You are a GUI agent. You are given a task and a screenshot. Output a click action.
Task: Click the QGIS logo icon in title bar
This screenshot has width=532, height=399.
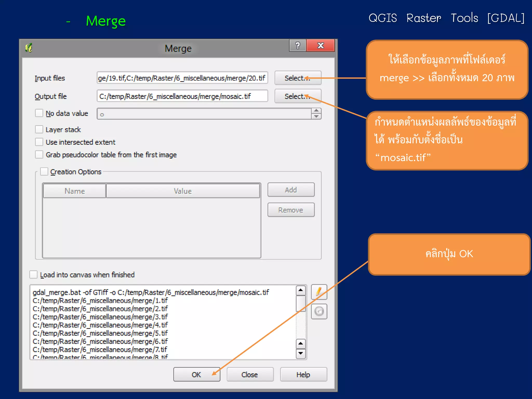point(29,48)
